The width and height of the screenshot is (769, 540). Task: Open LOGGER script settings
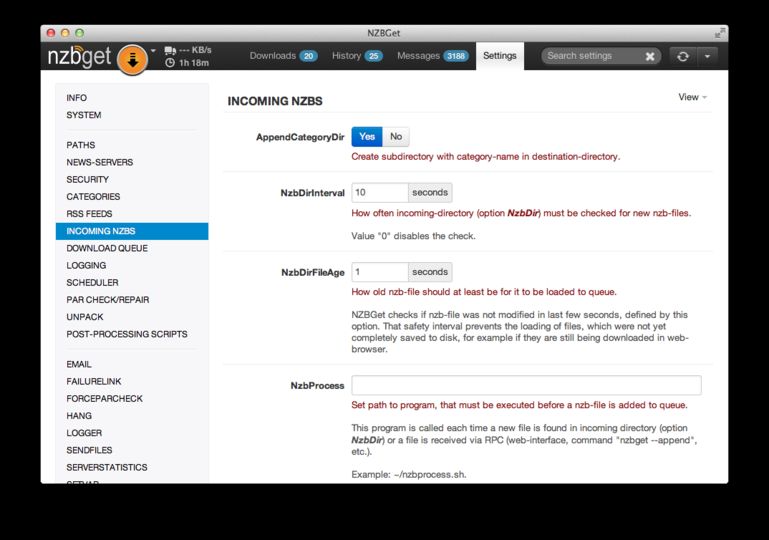tap(84, 433)
